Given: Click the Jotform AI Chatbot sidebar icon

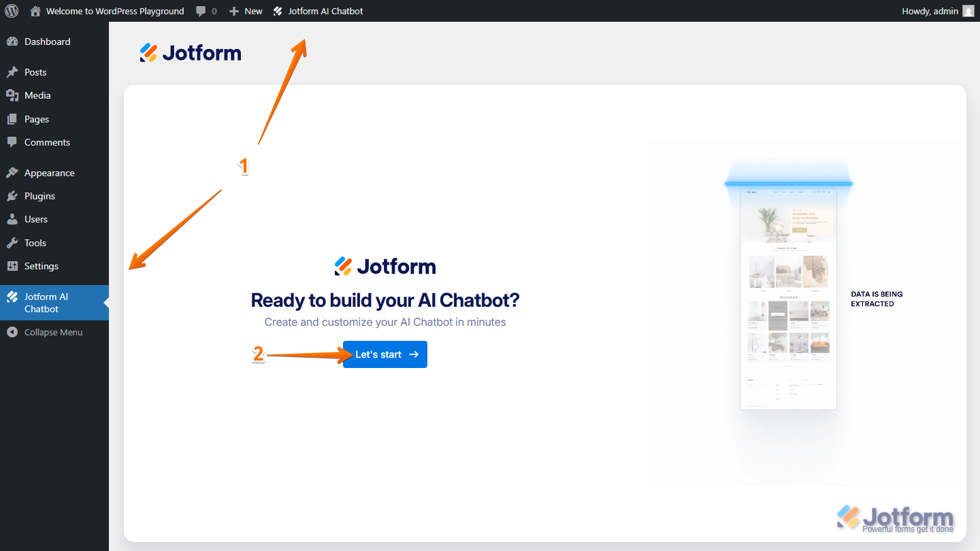Looking at the screenshot, I should point(12,297).
